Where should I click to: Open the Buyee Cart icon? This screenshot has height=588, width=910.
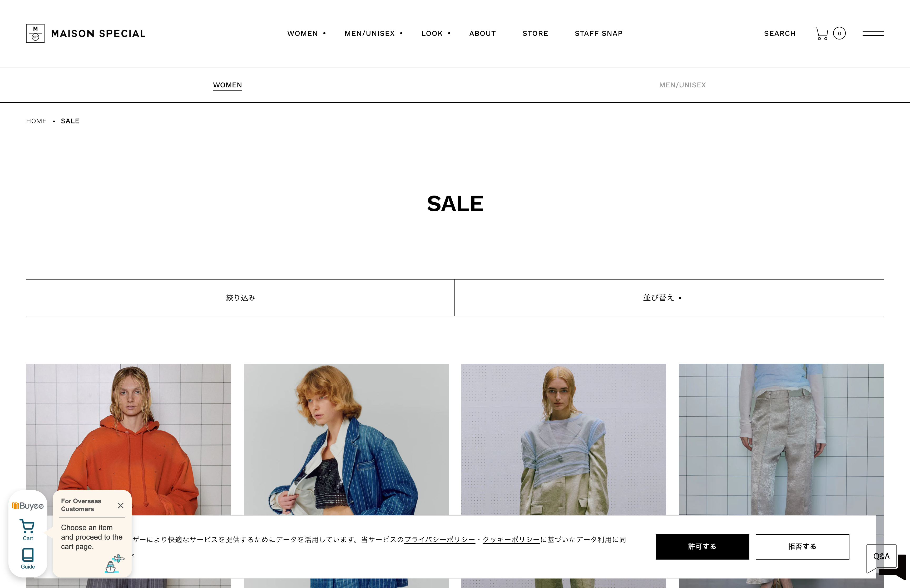coord(27,530)
